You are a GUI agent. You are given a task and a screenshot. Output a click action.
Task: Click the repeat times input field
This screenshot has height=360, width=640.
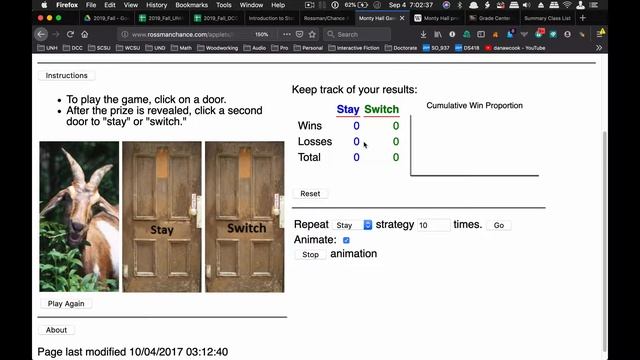pos(433,225)
